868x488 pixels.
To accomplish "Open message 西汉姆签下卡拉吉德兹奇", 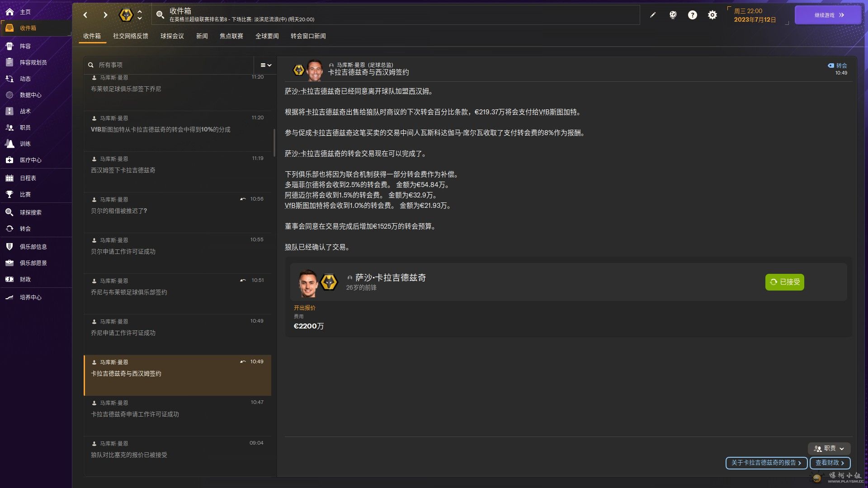I will (x=177, y=172).
